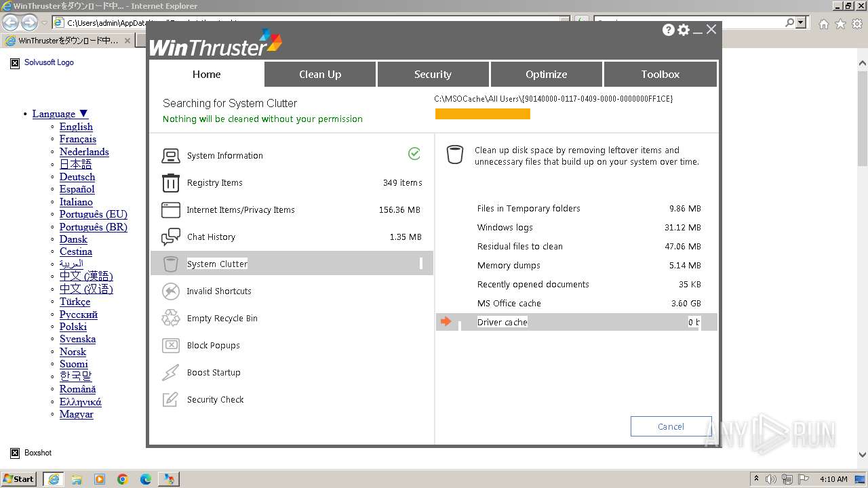Switch to the Clean Up tab

320,75
